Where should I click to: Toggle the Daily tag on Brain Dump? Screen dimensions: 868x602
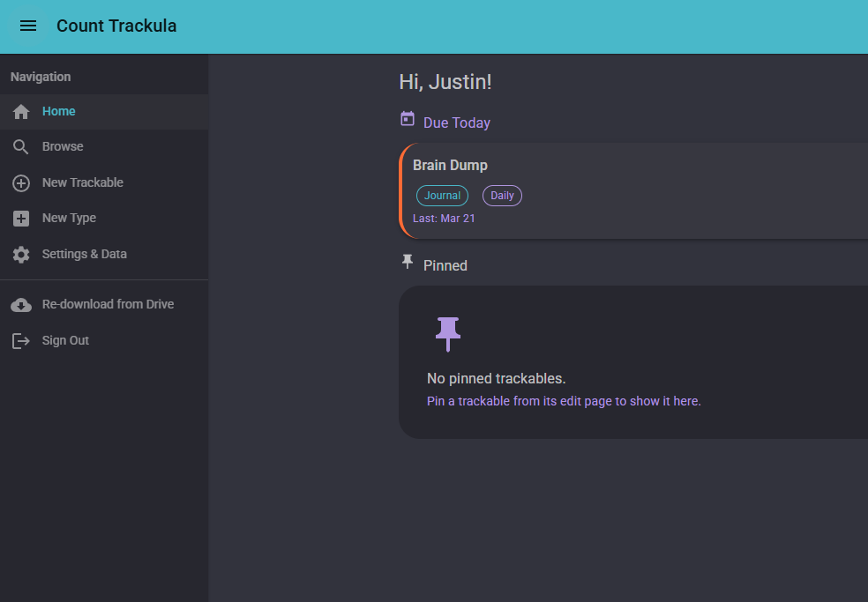point(502,195)
